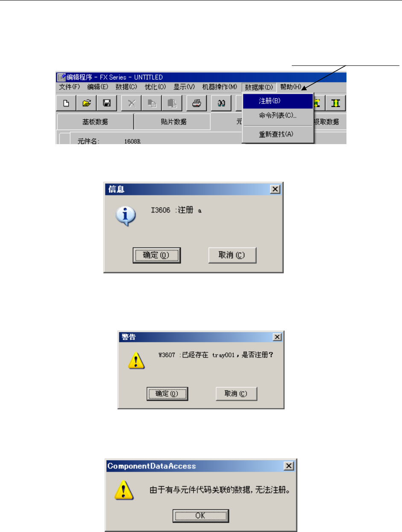Switch to the 贴片数据 tab
The width and height of the screenshot is (402, 532).
[x=172, y=122]
